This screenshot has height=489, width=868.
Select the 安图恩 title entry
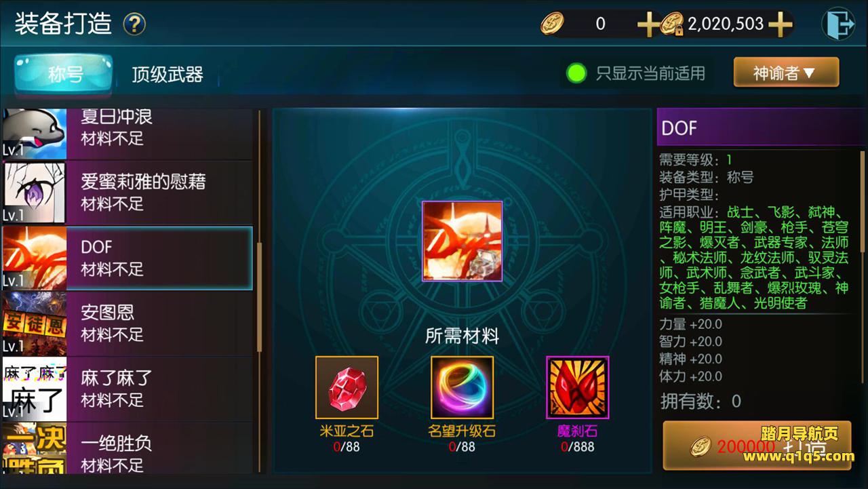point(127,324)
